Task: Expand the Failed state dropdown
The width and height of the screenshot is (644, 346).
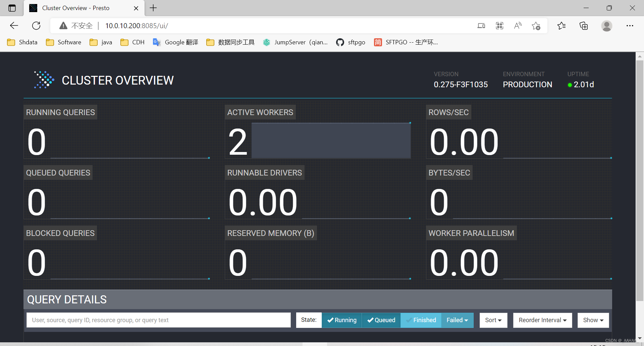Action: click(457, 320)
